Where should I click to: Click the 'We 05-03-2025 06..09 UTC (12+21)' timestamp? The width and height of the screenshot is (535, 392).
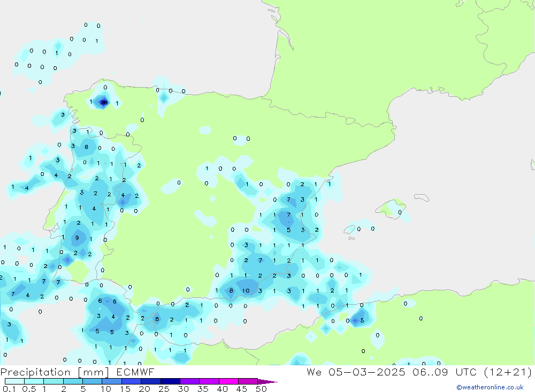pos(419,372)
